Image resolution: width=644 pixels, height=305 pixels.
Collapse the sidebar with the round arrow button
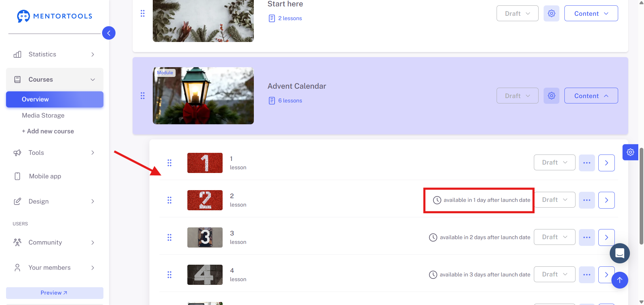click(109, 33)
